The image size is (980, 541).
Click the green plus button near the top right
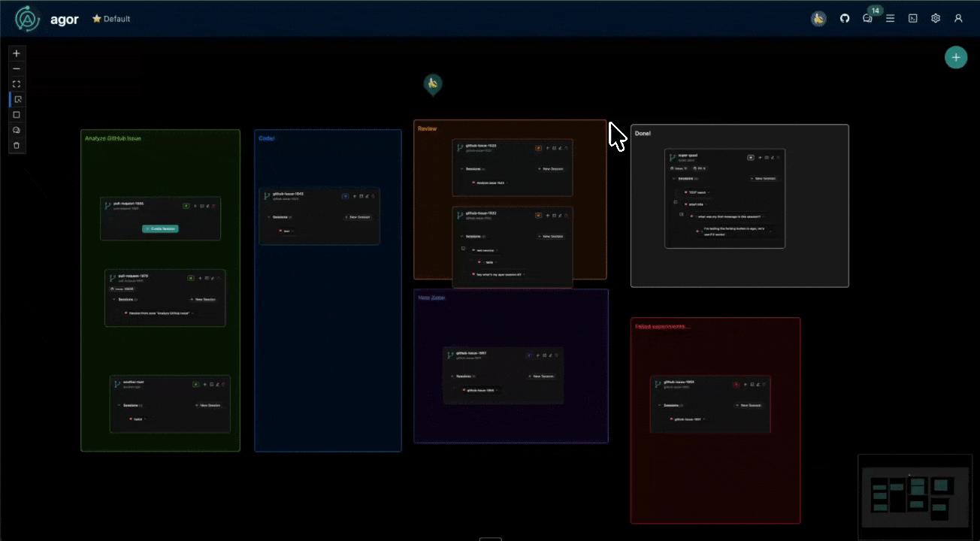point(956,56)
